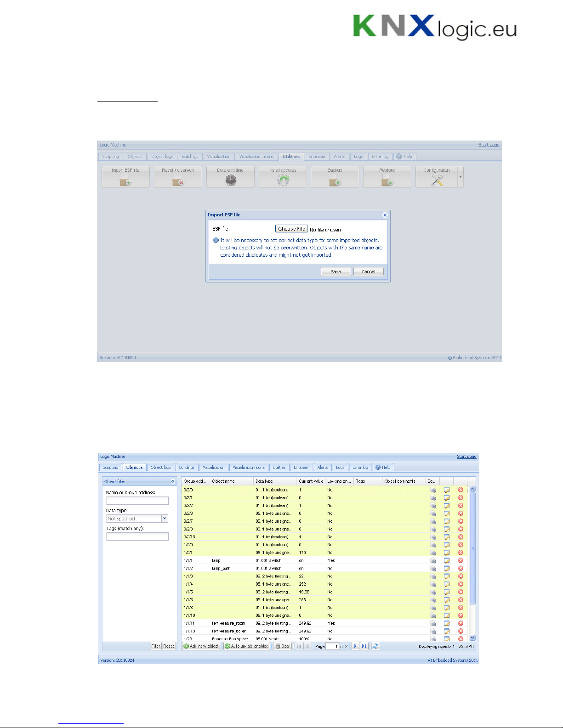This screenshot has width=563, height=728.
Task: Open Error log tab in Objects screen
Action: [360, 468]
